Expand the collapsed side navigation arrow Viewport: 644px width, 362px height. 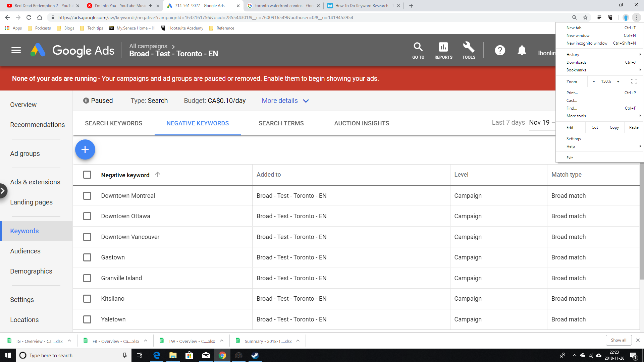pos(3,191)
